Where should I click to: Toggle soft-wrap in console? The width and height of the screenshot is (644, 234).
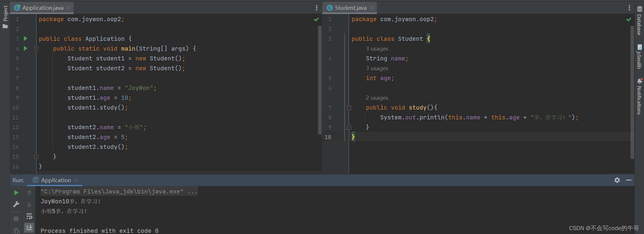[29, 216]
